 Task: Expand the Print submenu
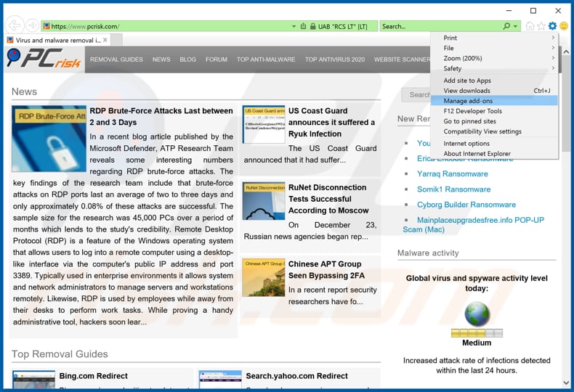pyautogui.click(x=494, y=38)
